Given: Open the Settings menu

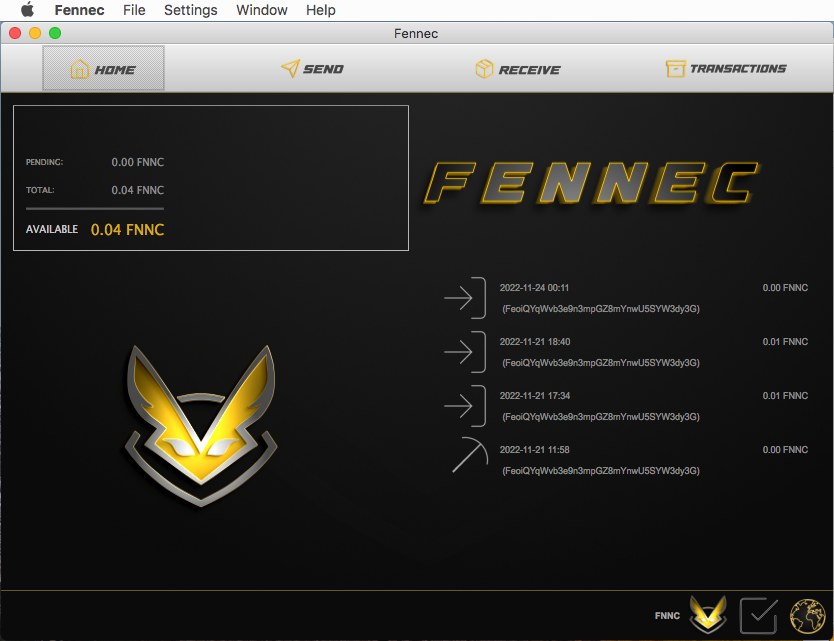Looking at the screenshot, I should (x=190, y=10).
